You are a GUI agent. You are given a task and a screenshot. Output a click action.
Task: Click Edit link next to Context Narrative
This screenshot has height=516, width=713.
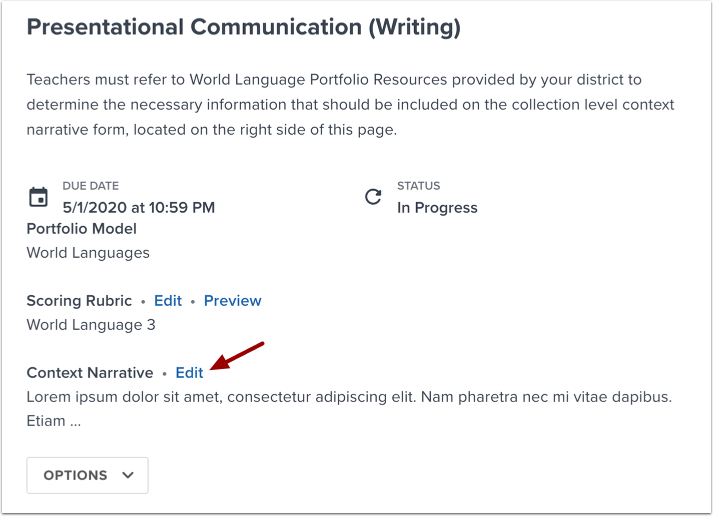[189, 373]
